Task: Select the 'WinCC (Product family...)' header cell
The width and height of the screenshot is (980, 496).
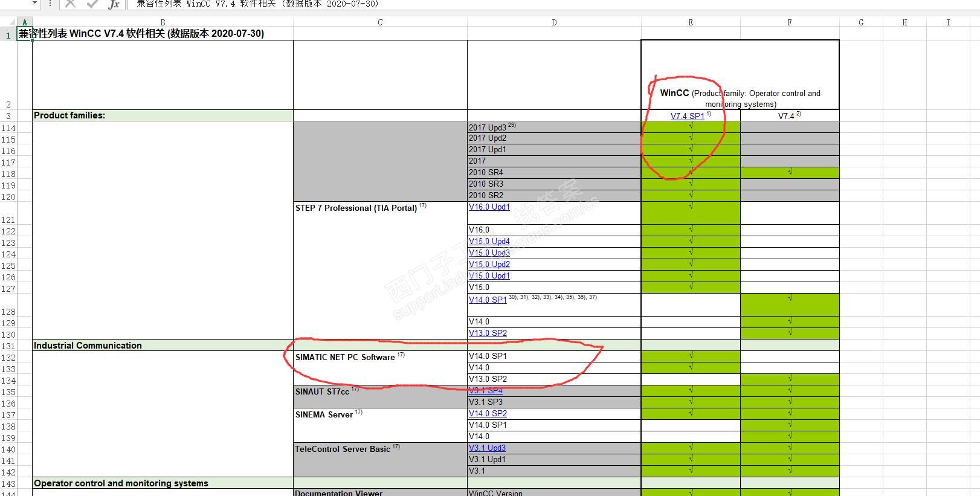Action: [740, 75]
